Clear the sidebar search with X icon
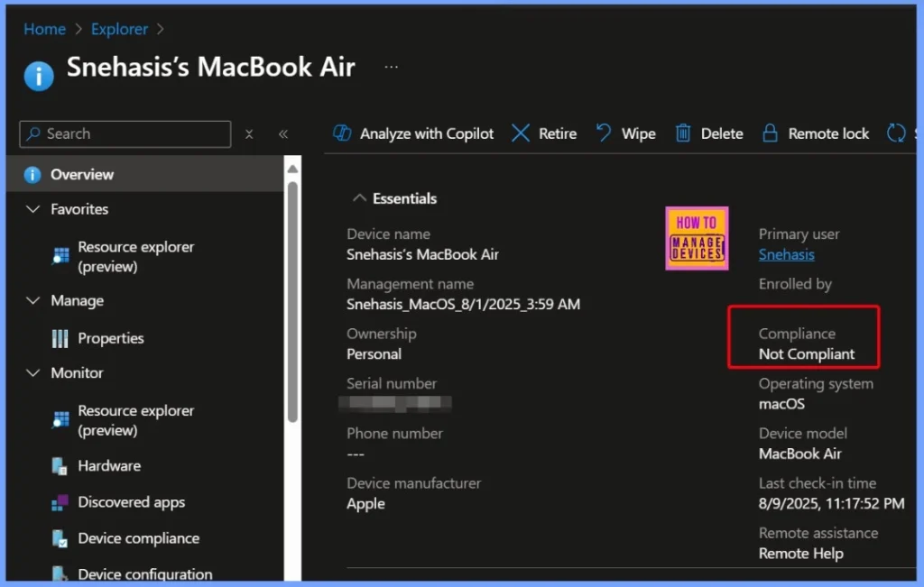Screen dimensions: 924x587 coord(249,134)
